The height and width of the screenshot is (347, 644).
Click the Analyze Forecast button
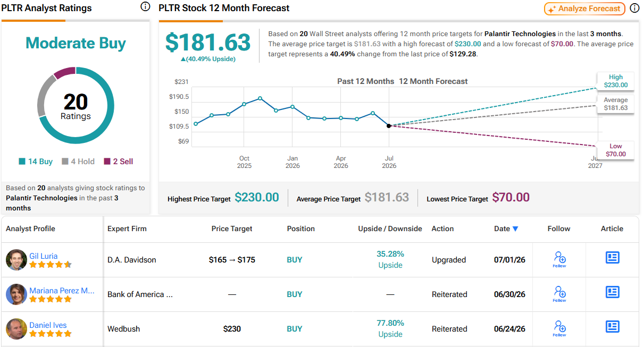click(584, 9)
